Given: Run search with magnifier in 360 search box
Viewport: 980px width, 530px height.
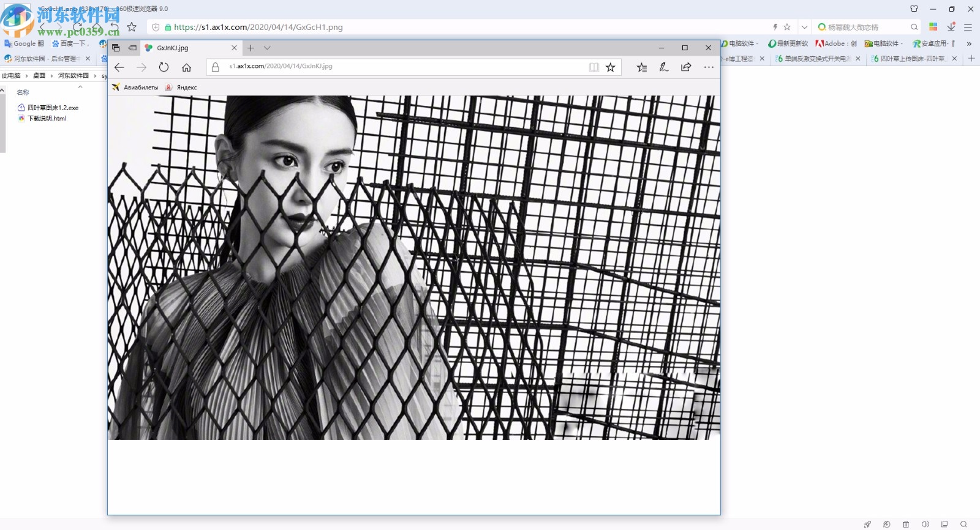Looking at the screenshot, I should click(914, 27).
